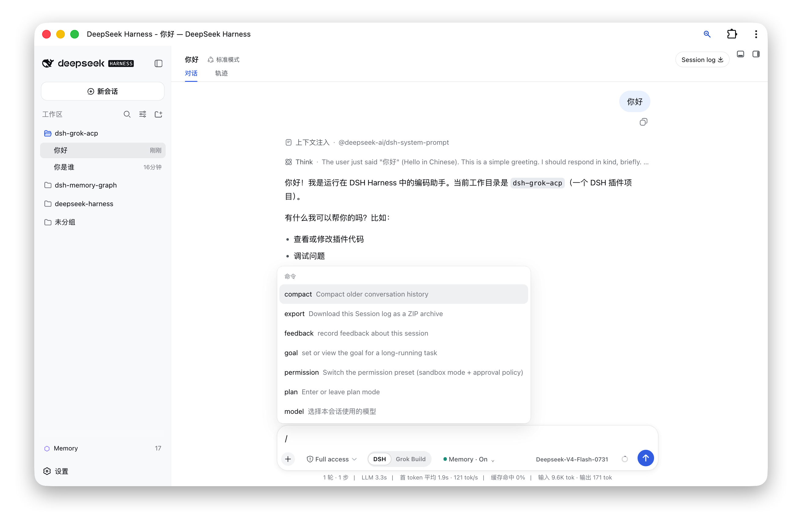Click the 标准模式 mode label
The width and height of the screenshot is (802, 532).
[x=228, y=60]
